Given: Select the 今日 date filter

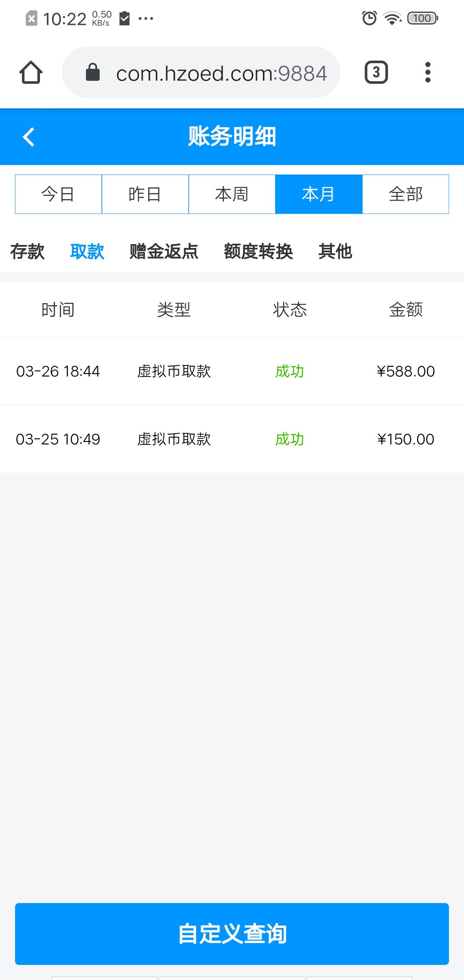Looking at the screenshot, I should (58, 194).
